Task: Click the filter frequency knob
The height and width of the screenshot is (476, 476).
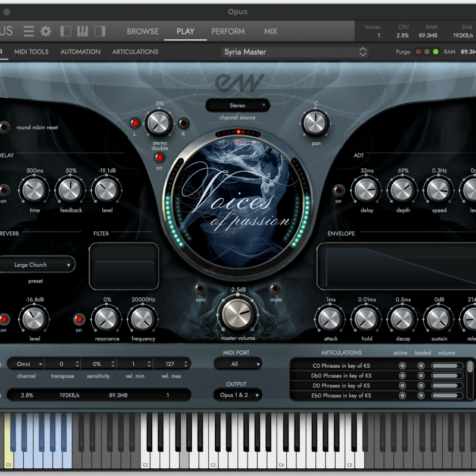Action: click(x=143, y=319)
